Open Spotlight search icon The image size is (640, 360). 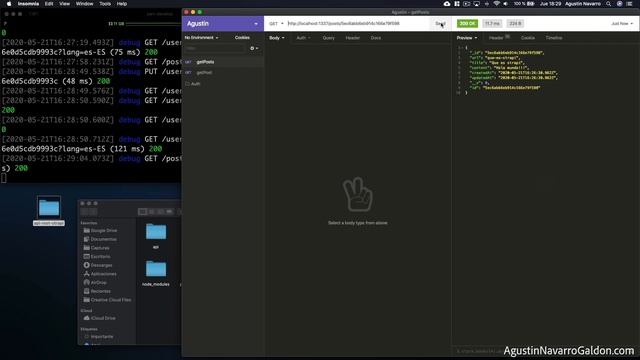point(609,4)
